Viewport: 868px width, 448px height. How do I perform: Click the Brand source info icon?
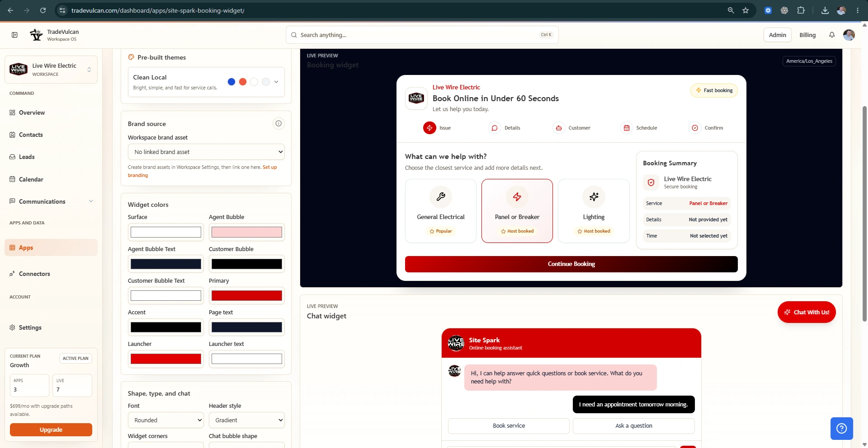coord(278,123)
